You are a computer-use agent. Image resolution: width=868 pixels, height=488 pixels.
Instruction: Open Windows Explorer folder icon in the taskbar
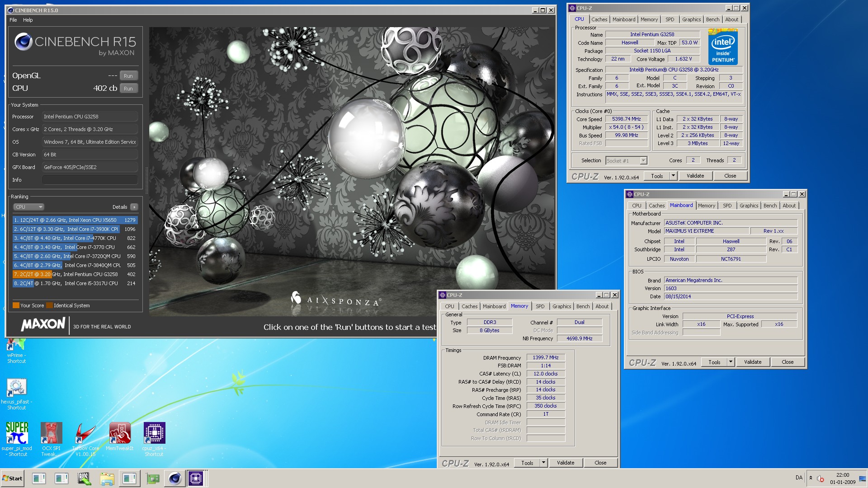(x=107, y=479)
